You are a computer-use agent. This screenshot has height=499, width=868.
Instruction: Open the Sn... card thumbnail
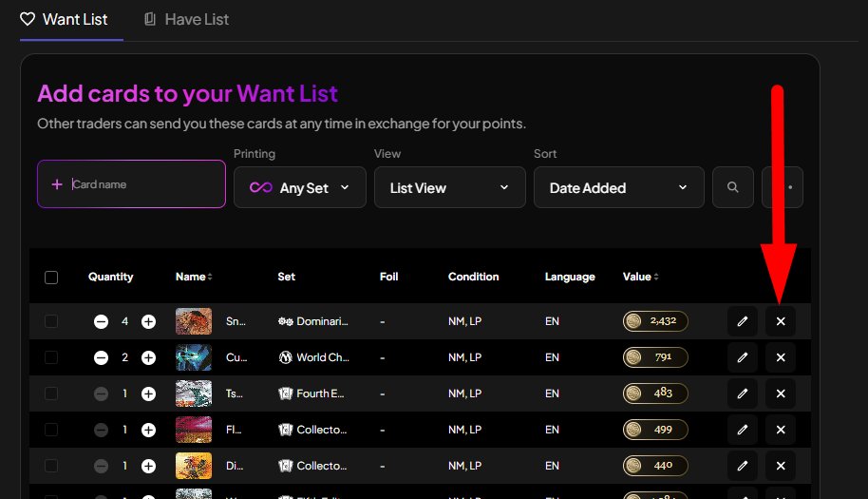point(194,321)
